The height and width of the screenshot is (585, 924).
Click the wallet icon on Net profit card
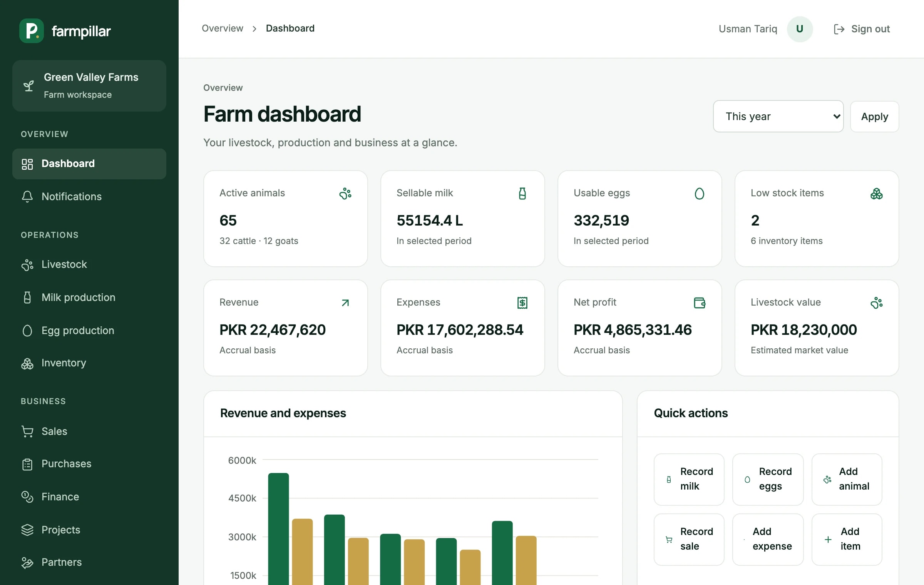click(x=700, y=303)
